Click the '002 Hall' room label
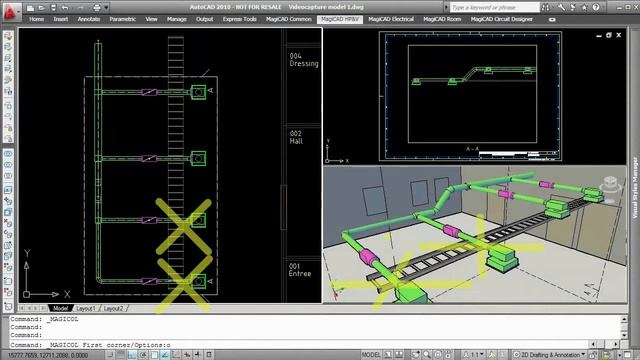640x360 pixels. tap(296, 137)
